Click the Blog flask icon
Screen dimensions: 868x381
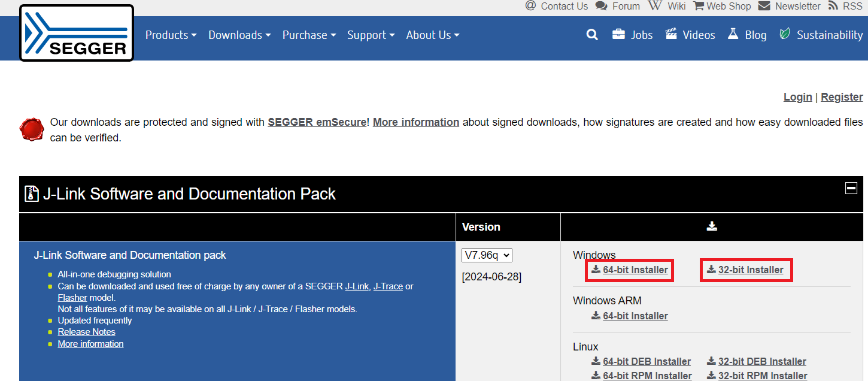(x=733, y=34)
